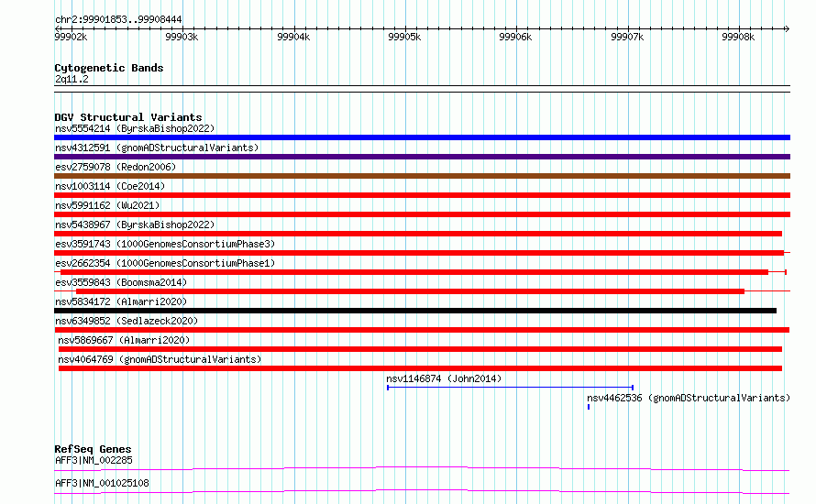This screenshot has height=504, width=816.
Task: Select the nsv1146874 (John2014) blue interval line
Action: tap(510, 388)
